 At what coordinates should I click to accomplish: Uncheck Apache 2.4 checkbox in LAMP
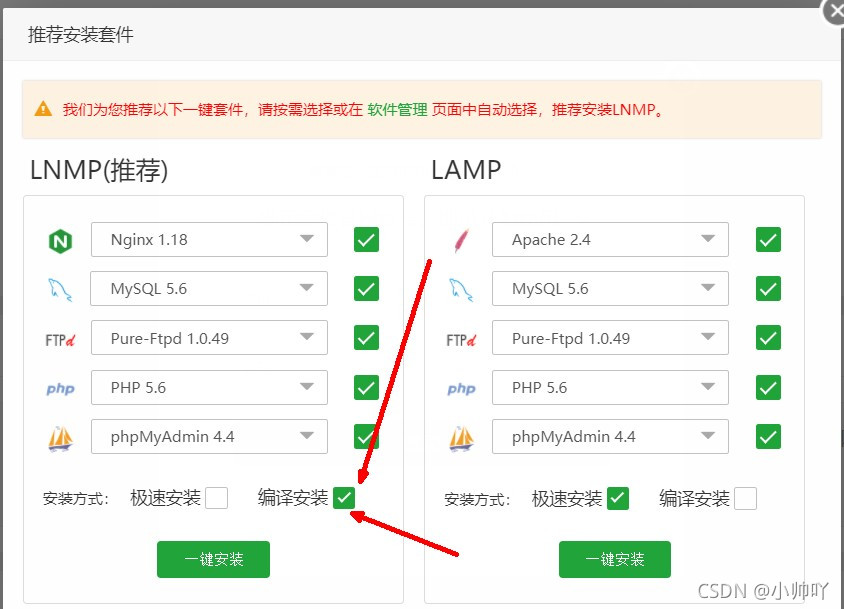click(x=768, y=240)
